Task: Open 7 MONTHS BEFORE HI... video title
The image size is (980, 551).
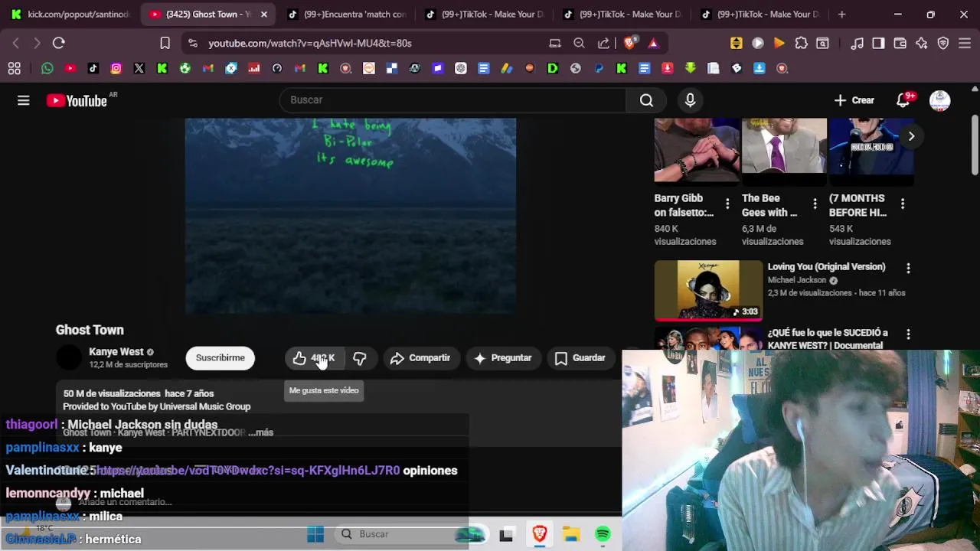Action: click(857, 205)
